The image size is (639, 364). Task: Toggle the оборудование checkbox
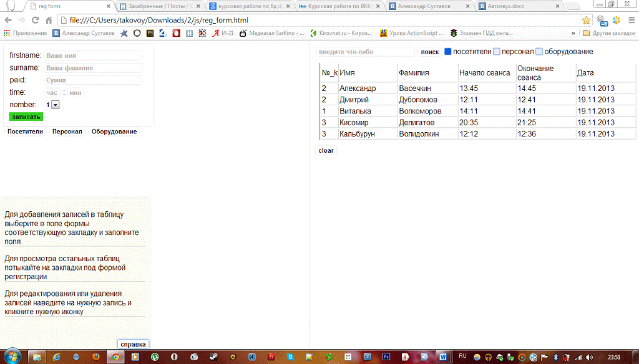pyautogui.click(x=539, y=51)
